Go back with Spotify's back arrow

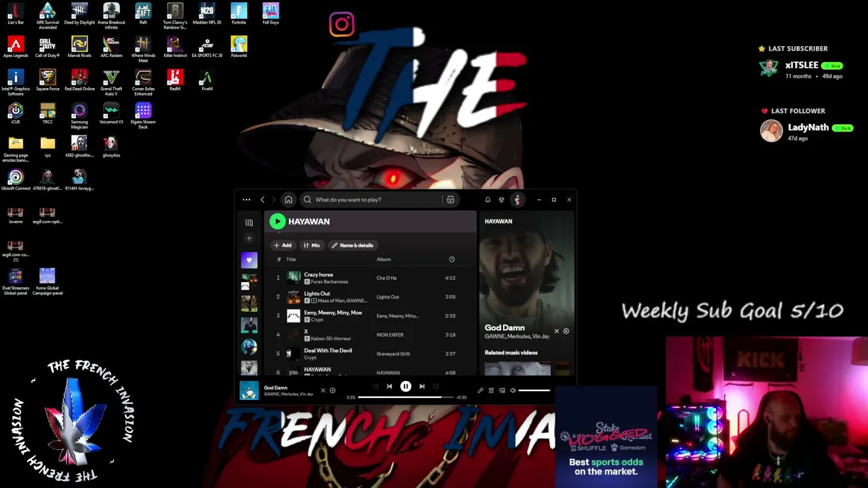(262, 200)
